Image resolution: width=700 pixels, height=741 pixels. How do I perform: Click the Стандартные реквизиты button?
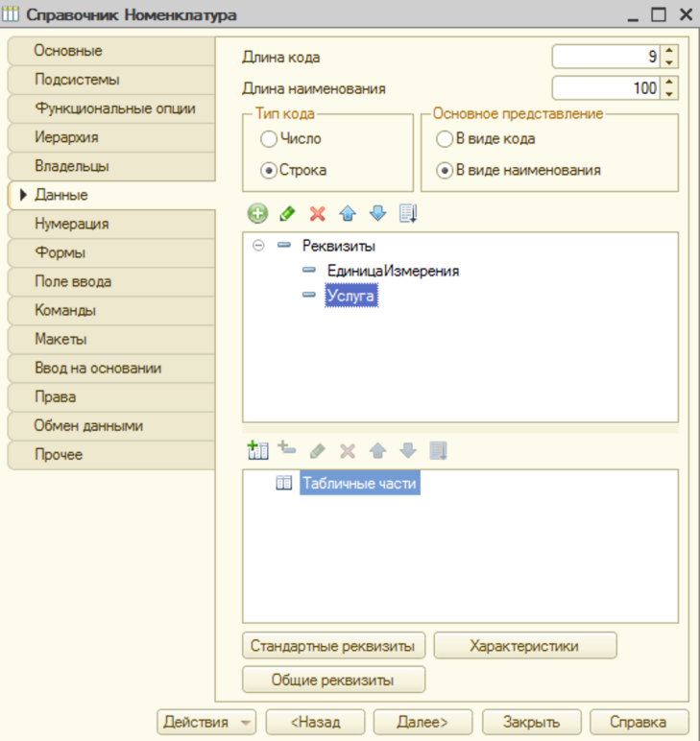(334, 646)
